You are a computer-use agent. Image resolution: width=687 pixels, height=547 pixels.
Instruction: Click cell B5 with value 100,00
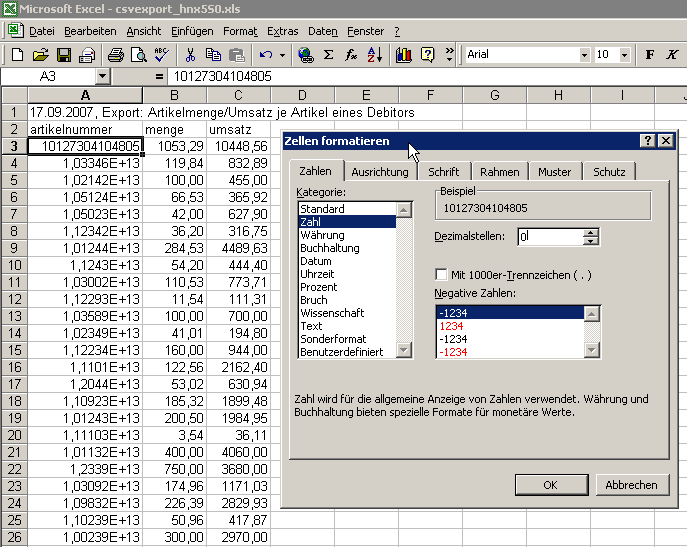pos(174,180)
